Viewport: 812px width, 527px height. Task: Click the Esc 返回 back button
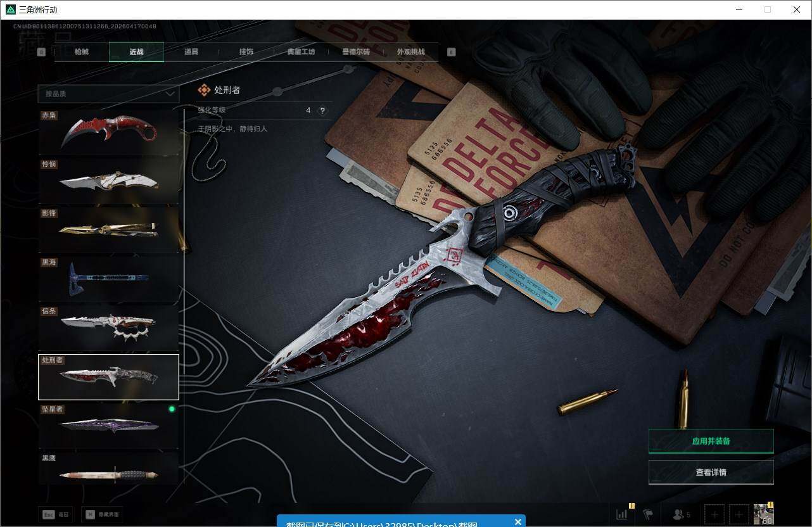point(55,514)
